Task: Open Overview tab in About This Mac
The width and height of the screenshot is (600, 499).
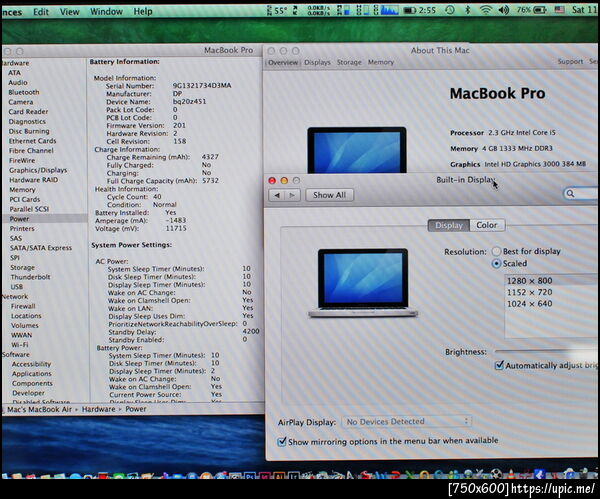Action: click(x=283, y=62)
